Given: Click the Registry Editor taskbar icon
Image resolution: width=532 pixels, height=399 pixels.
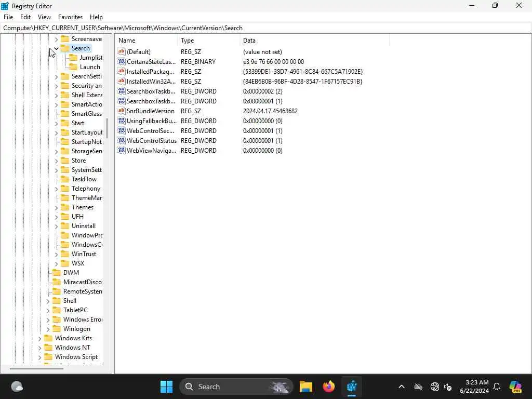Looking at the screenshot, I should pos(352,387).
